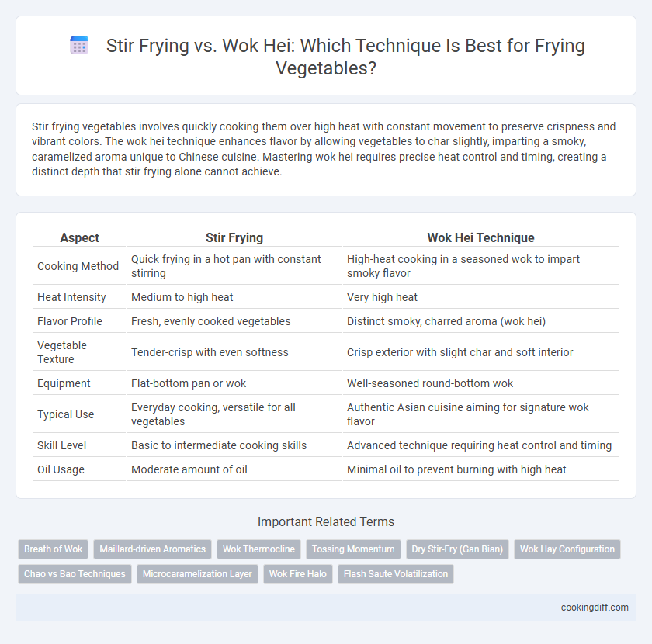Image resolution: width=652 pixels, height=644 pixels.
Task: Select Dry Stir-Fry (Gan Bian) tag
Action: (x=457, y=549)
